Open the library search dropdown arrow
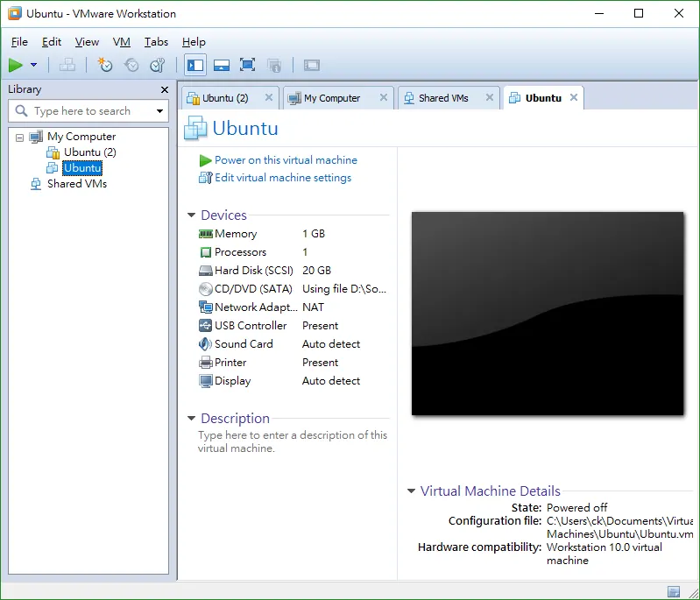 click(x=159, y=111)
